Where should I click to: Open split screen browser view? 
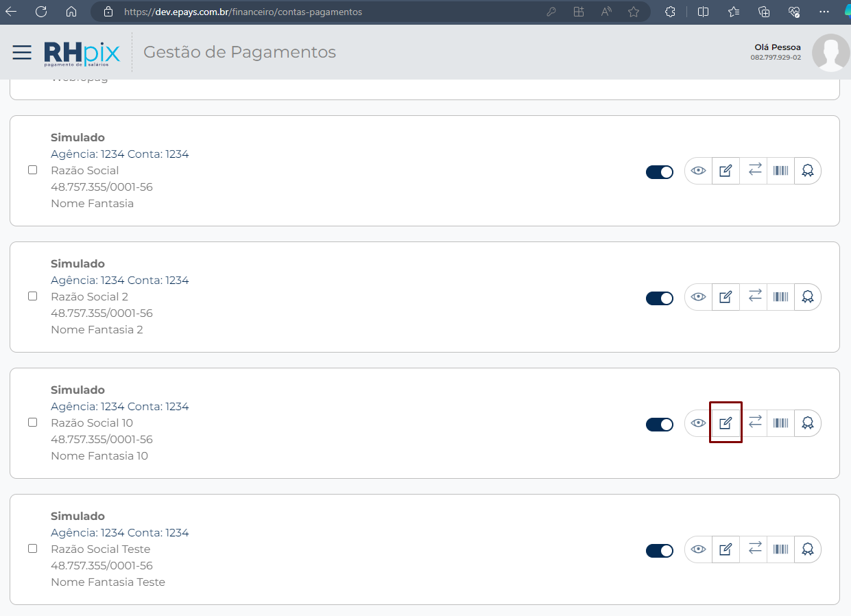pos(703,12)
